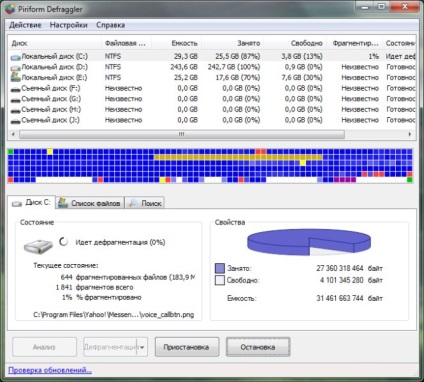The width and height of the screenshot is (424, 382).
Task: Sort by the Состояние column header
Action: pos(399,43)
